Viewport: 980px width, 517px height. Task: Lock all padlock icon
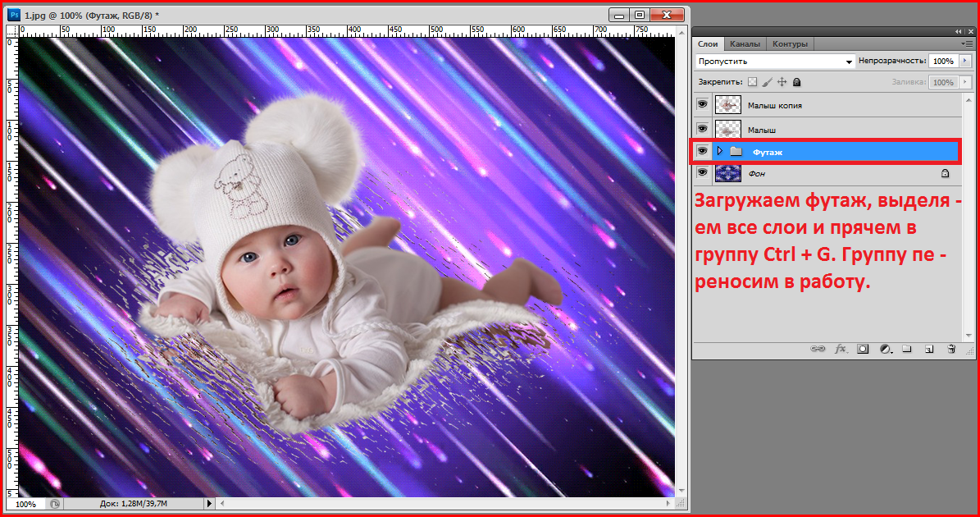797,82
